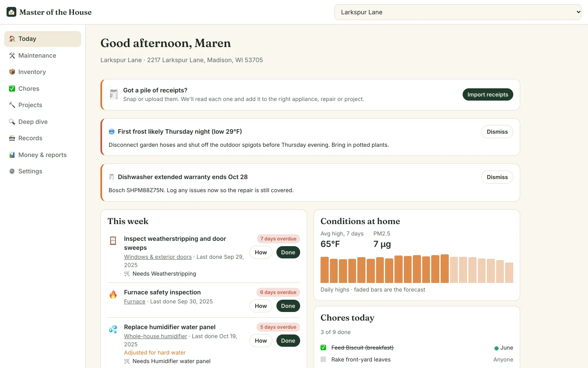The height and width of the screenshot is (368, 588).
Task: Click the 7 days overdue badge
Action: click(x=278, y=239)
